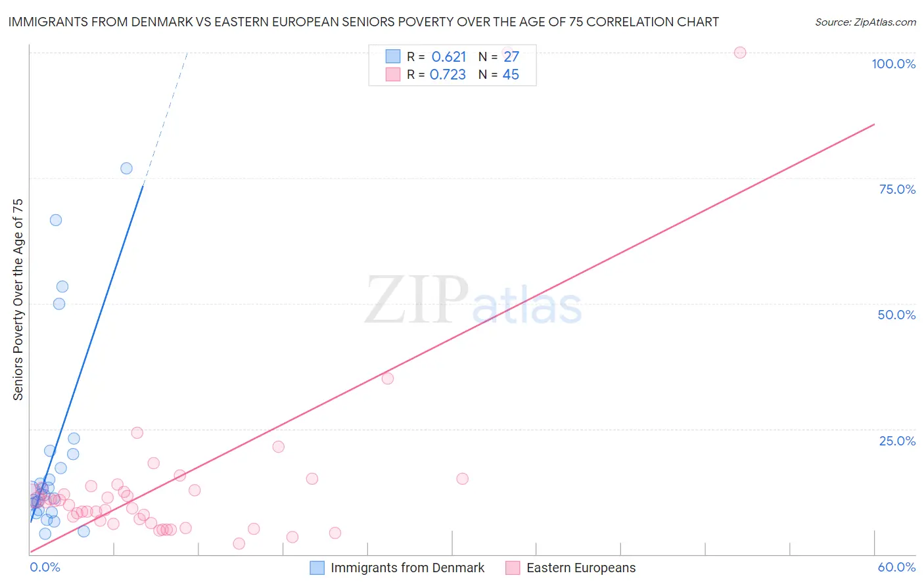Click the 75.0% y-axis label
The image size is (924, 586).
point(897,189)
